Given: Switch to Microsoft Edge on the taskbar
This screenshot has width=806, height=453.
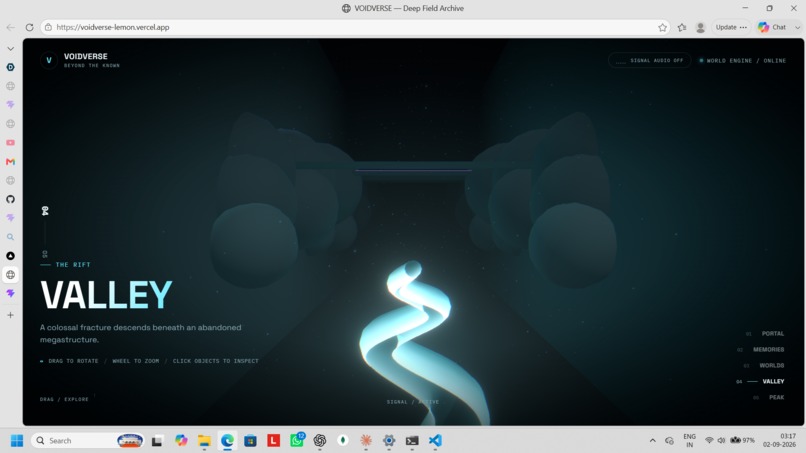Looking at the screenshot, I should coord(227,441).
